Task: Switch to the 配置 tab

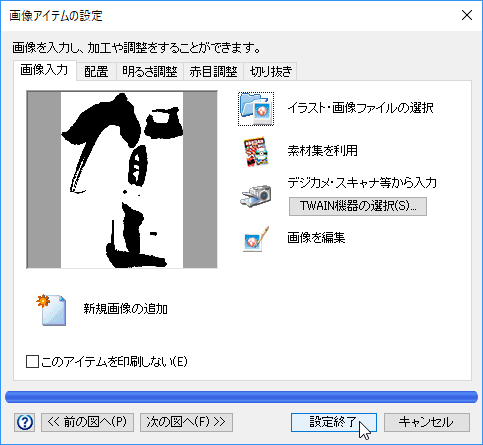Action: pos(96,72)
